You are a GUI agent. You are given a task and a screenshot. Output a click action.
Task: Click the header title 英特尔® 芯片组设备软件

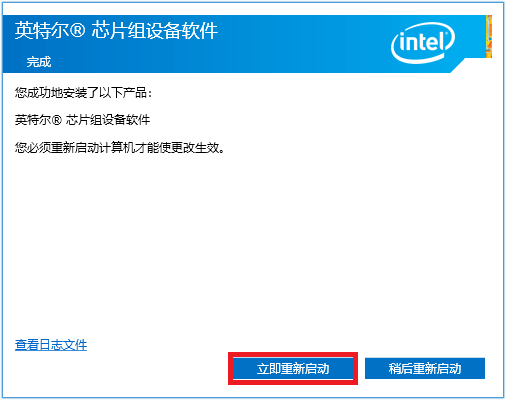tap(116, 31)
